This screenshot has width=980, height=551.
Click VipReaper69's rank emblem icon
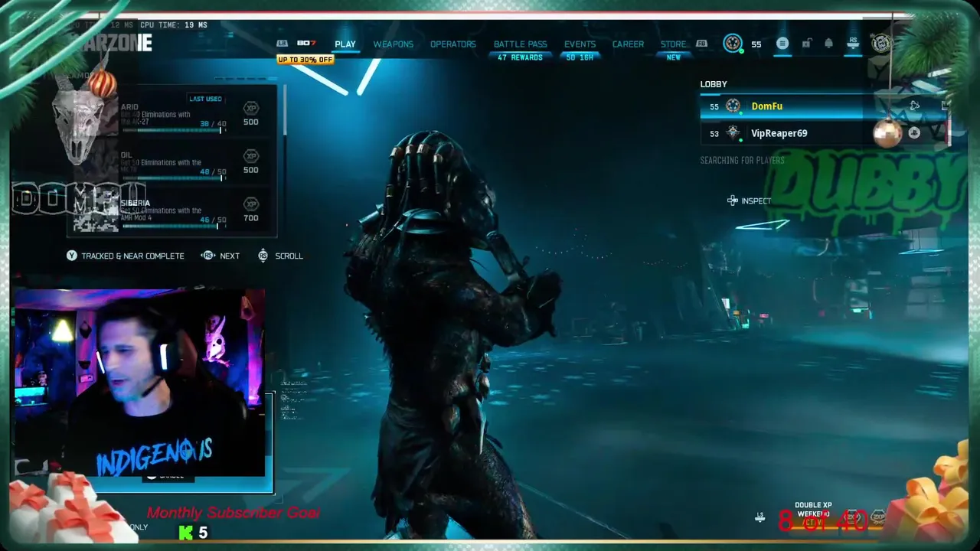[x=733, y=133]
